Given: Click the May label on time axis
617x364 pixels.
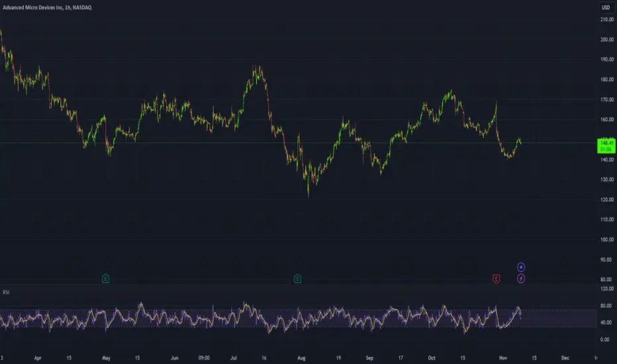Looking at the screenshot, I should point(106,358).
